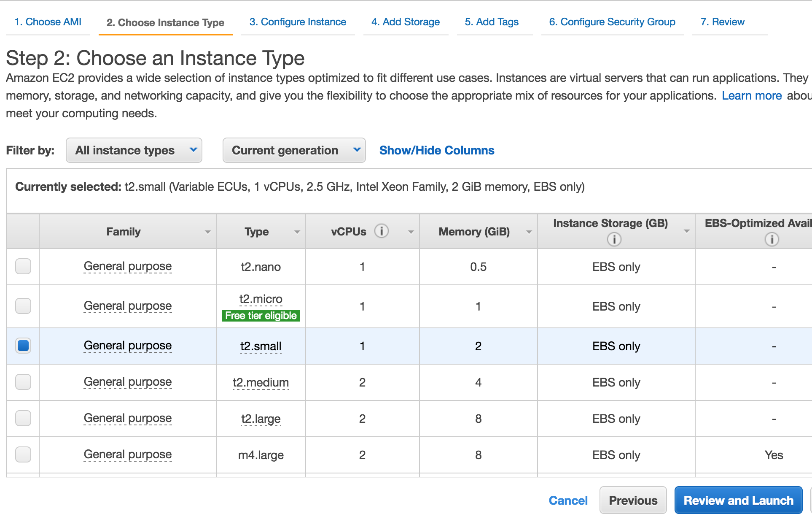The image size is (812, 530).
Task: Select the m4.large instance checkbox
Action: (23, 454)
